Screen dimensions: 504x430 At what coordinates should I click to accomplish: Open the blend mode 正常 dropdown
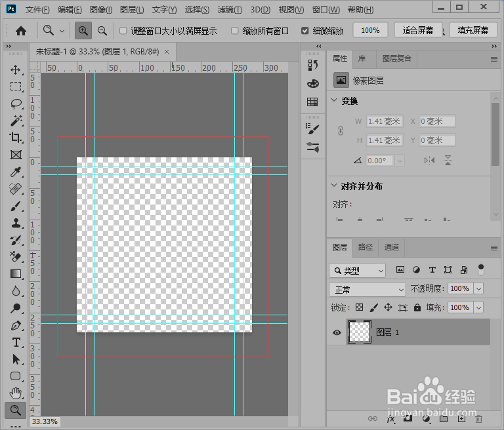coord(367,290)
